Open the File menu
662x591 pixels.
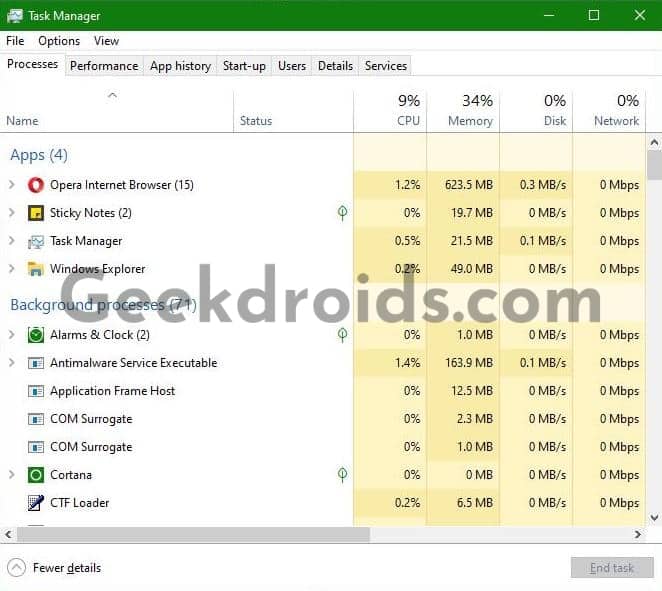click(15, 41)
